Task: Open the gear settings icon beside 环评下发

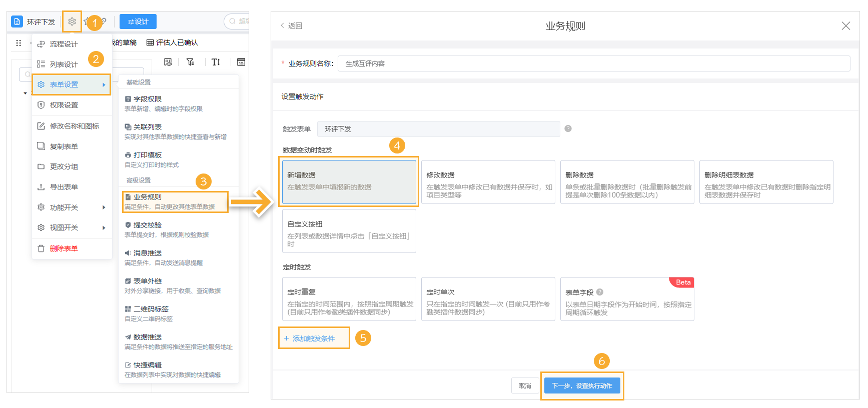Action: 72,21
